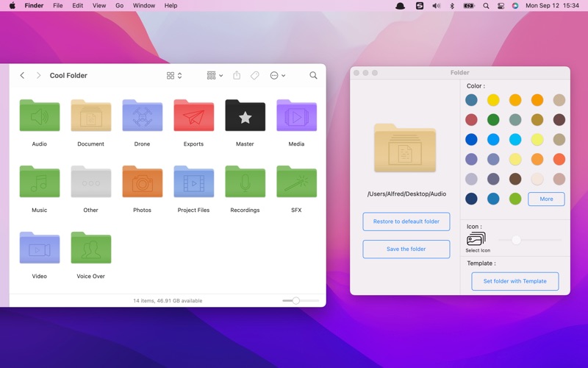This screenshot has height=368, width=588.
Task: Open the icon view switcher dropdown
Action: pyautogui.click(x=174, y=76)
